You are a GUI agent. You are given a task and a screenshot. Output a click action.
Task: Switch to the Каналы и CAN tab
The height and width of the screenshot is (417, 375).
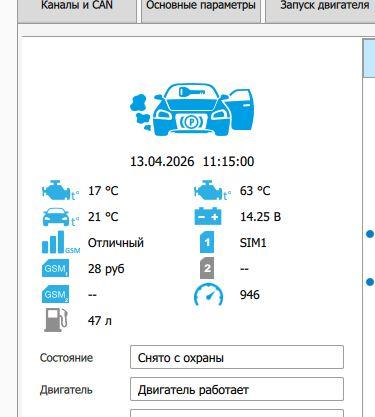pyautogui.click(x=77, y=10)
